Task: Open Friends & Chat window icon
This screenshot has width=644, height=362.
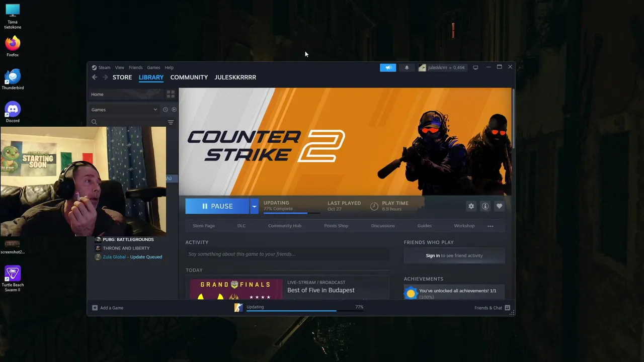Action: (507, 308)
